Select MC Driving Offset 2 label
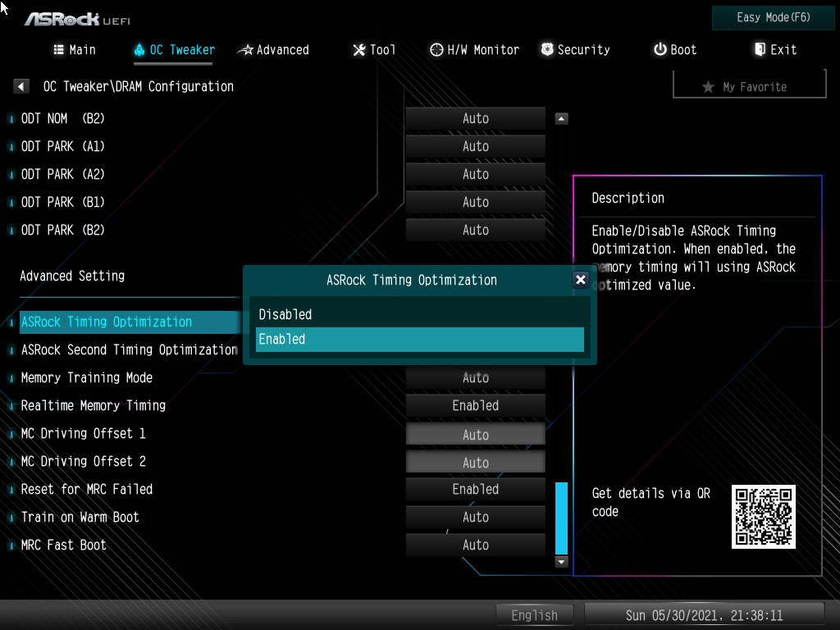 [83, 461]
